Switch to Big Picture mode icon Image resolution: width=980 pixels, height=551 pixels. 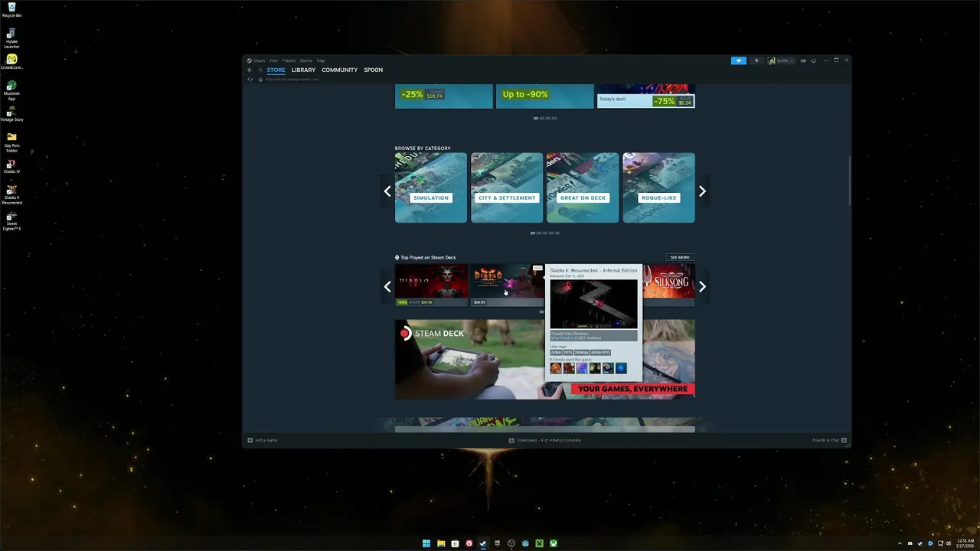[x=813, y=60]
